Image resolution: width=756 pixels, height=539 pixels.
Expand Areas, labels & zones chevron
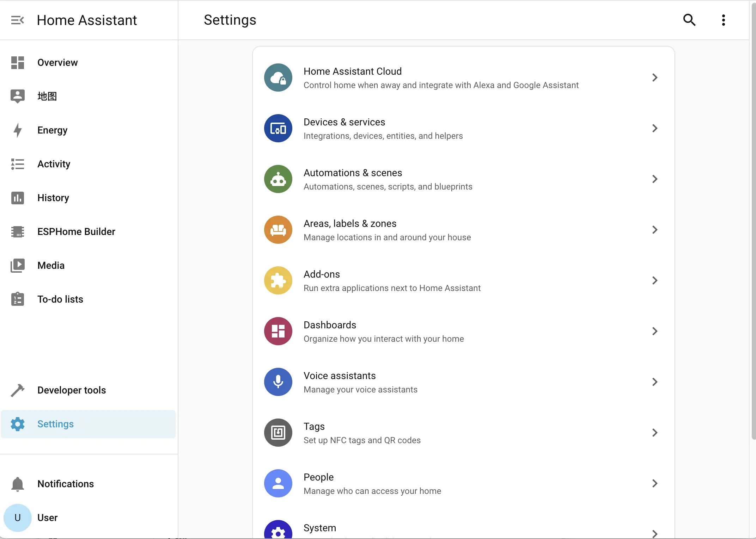654,230
